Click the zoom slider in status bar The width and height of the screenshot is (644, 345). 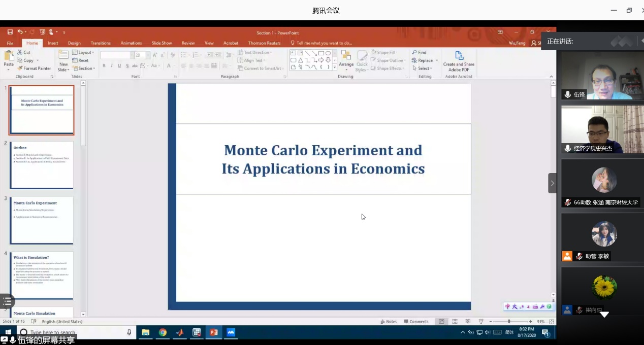(509, 322)
